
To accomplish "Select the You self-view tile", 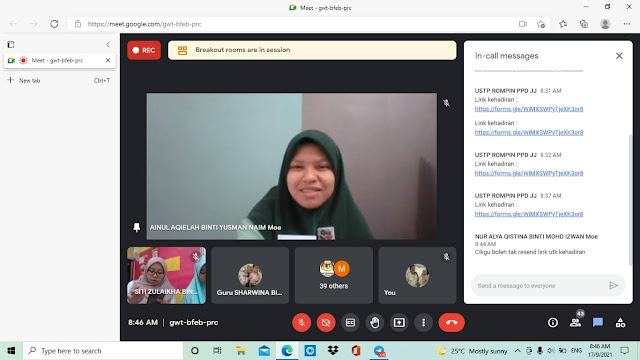I will click(x=418, y=276).
